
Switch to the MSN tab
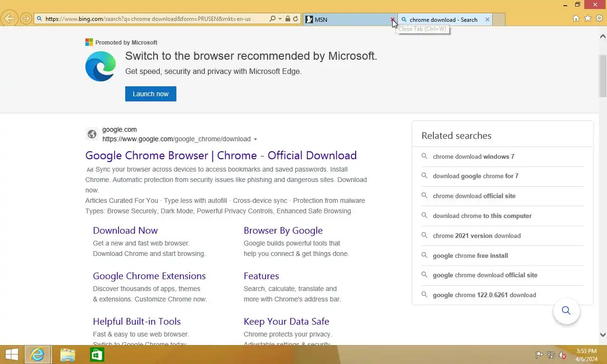[346, 19]
